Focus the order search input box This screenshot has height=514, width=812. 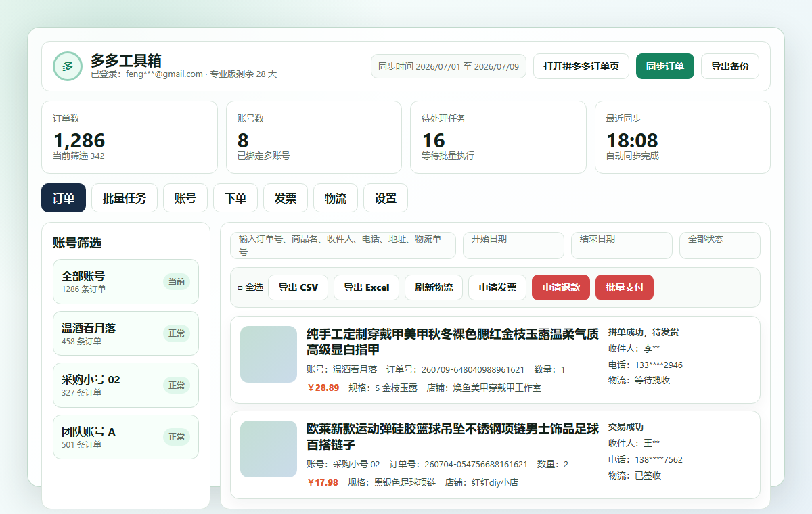[x=343, y=246]
